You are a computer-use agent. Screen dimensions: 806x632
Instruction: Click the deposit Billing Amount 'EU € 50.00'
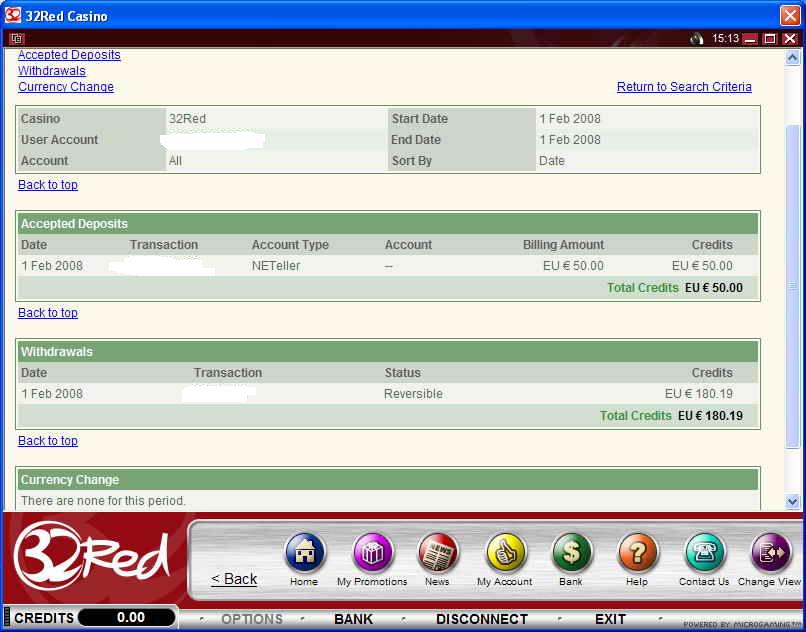[x=573, y=266]
